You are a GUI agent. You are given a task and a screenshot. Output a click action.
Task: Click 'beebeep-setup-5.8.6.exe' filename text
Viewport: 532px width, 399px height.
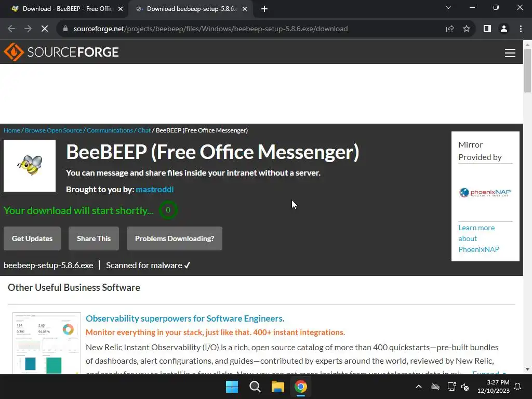[48, 265]
